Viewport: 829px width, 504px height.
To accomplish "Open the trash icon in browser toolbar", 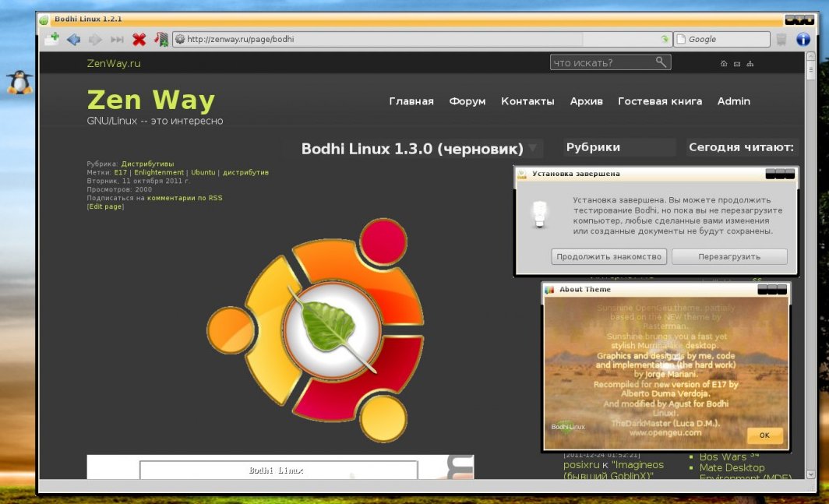I will (781, 39).
